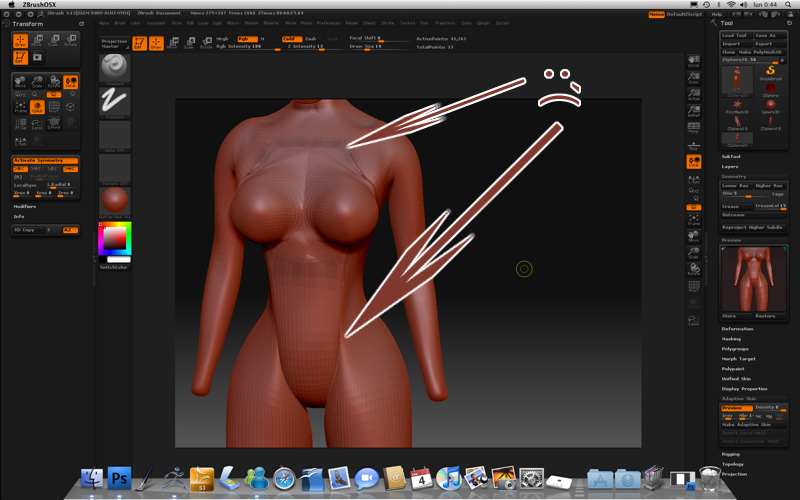Click the Draw Size slider
The width and height of the screenshot is (800, 500).
(379, 47)
